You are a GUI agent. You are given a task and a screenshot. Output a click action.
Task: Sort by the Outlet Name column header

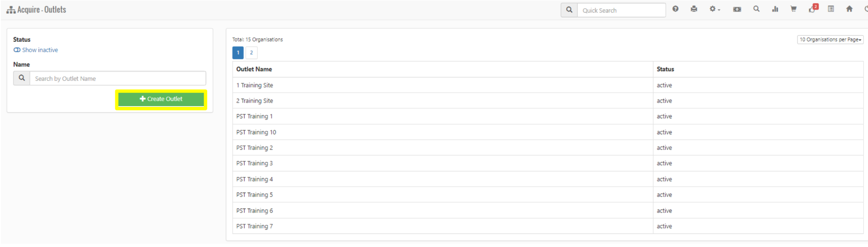click(x=254, y=69)
